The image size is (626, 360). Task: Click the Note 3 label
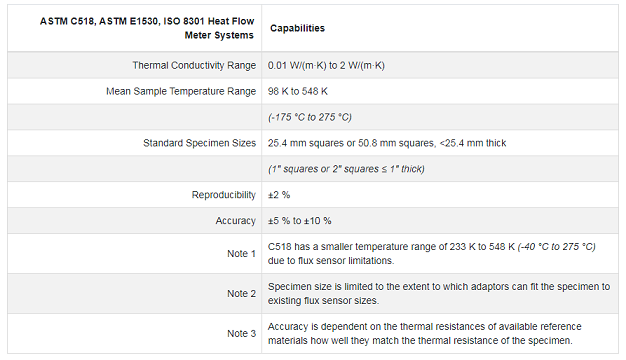tap(241, 333)
